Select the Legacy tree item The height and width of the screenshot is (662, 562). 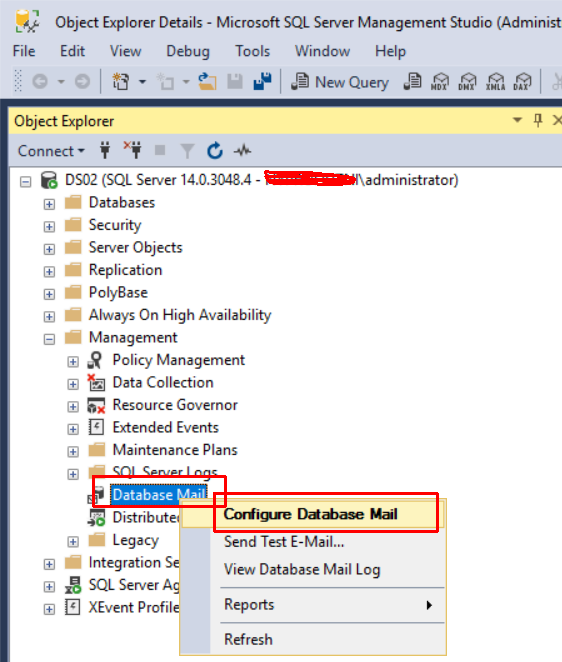(136, 540)
